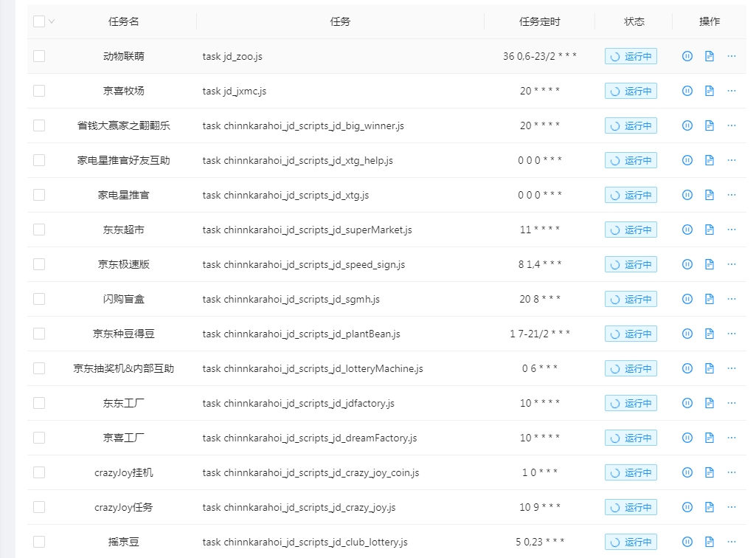Pause the 家电星推官好友互助 task
The height and width of the screenshot is (558, 756).
point(687,160)
